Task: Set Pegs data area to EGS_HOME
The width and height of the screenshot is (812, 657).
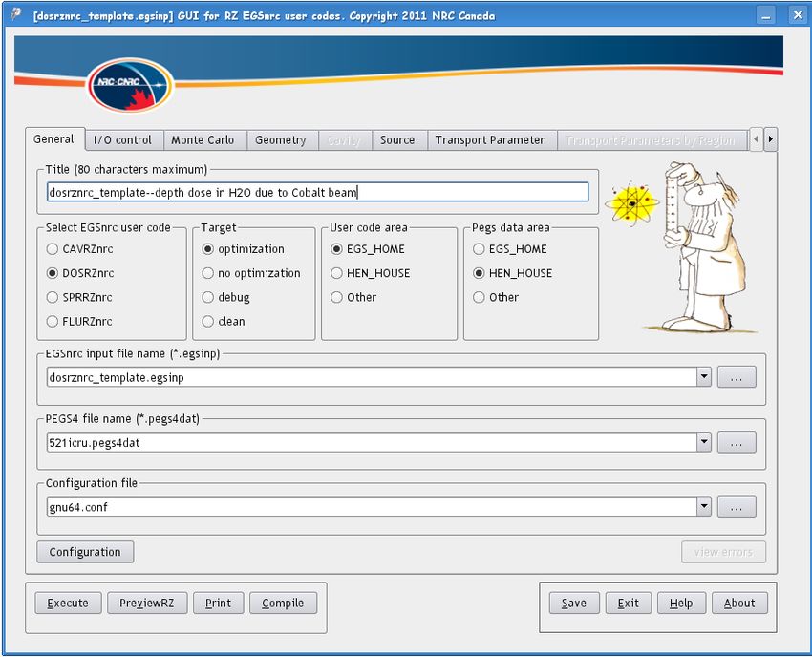Action: [510, 249]
